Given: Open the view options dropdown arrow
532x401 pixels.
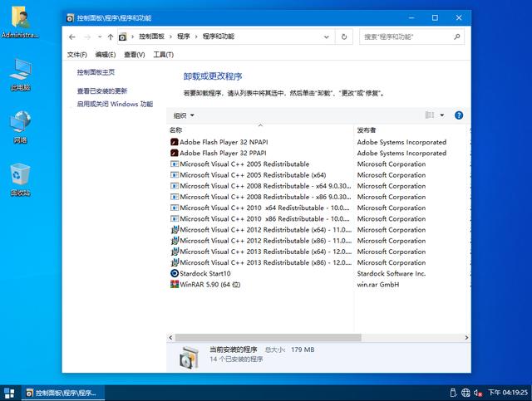Looking at the screenshot, I should (442, 115).
